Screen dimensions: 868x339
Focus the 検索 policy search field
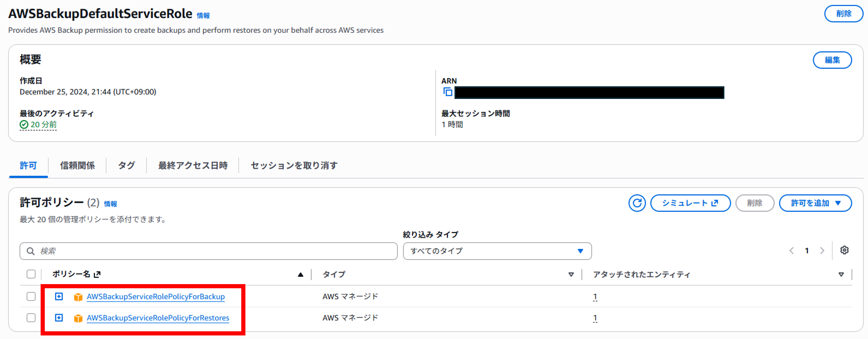click(x=209, y=251)
